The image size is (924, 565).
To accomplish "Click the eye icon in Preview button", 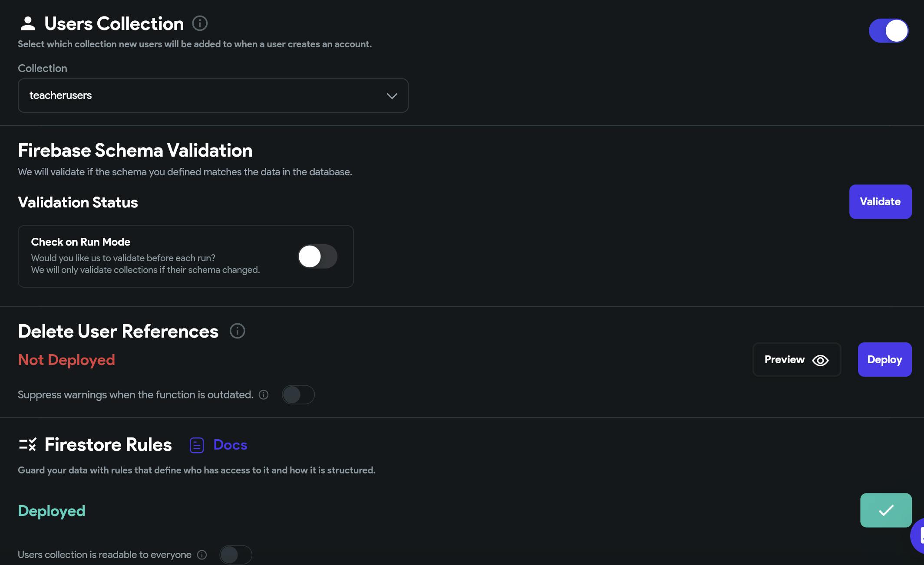I will click(x=820, y=360).
